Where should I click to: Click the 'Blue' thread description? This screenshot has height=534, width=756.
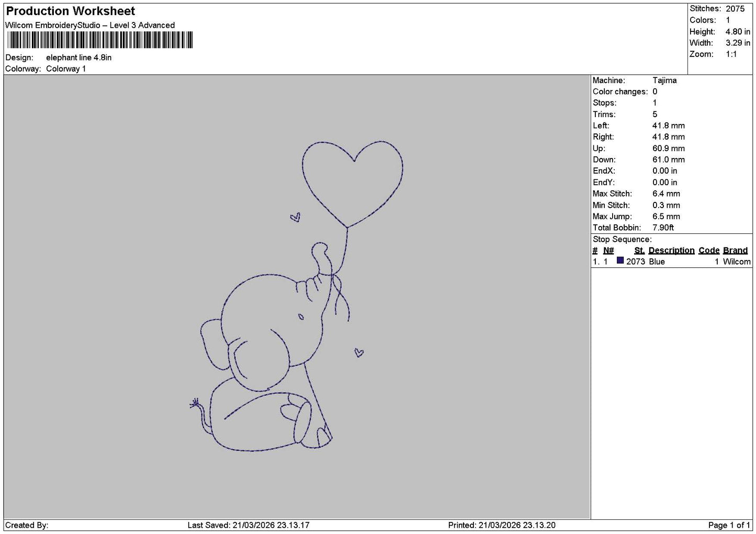click(657, 262)
